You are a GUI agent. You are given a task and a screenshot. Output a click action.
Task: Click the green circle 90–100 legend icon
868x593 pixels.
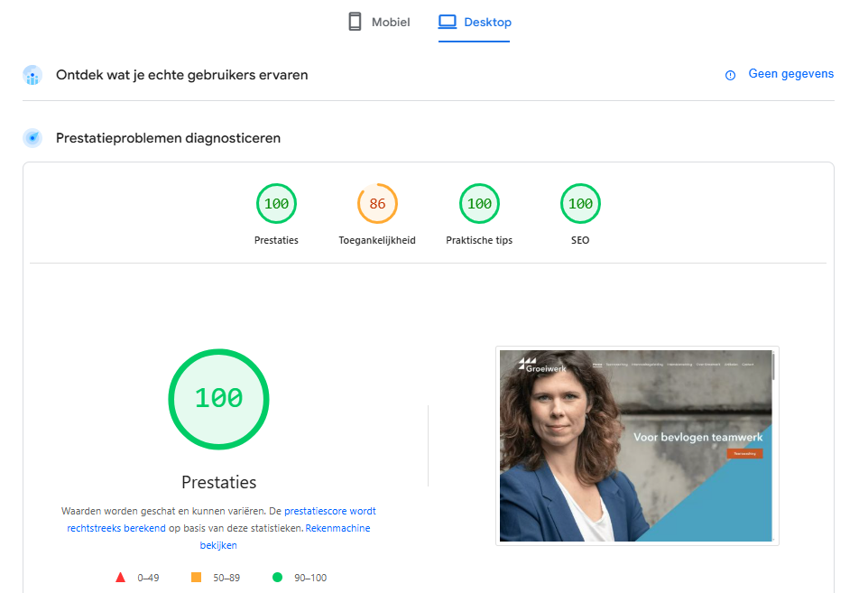pyautogui.click(x=277, y=578)
